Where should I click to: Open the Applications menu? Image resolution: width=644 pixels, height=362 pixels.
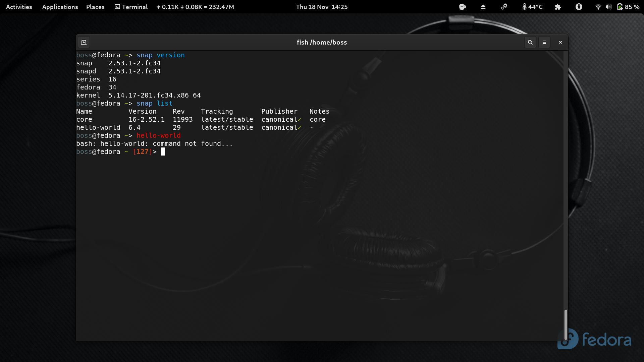coord(60,7)
